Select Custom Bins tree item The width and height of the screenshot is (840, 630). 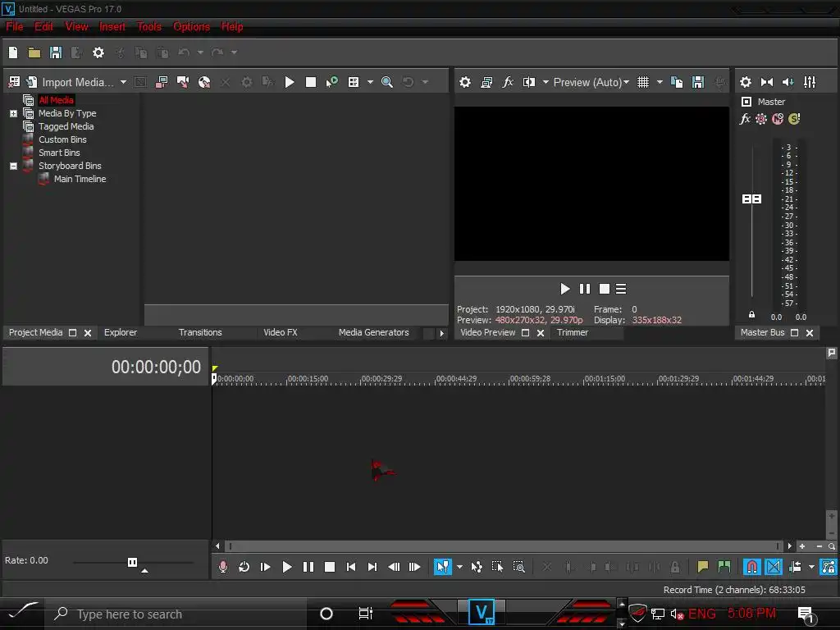click(62, 139)
